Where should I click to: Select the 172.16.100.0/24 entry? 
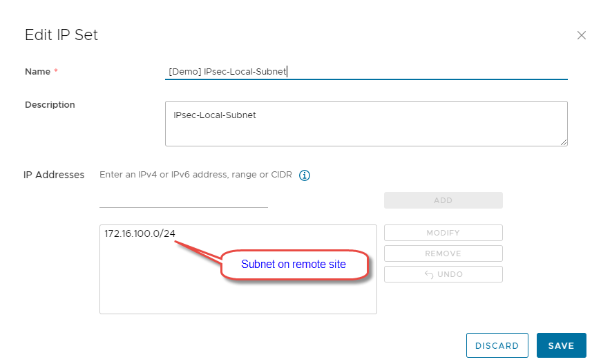[140, 233]
